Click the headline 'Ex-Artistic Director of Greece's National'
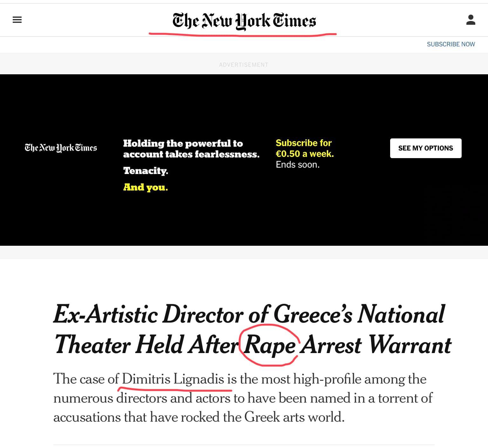 249,314
